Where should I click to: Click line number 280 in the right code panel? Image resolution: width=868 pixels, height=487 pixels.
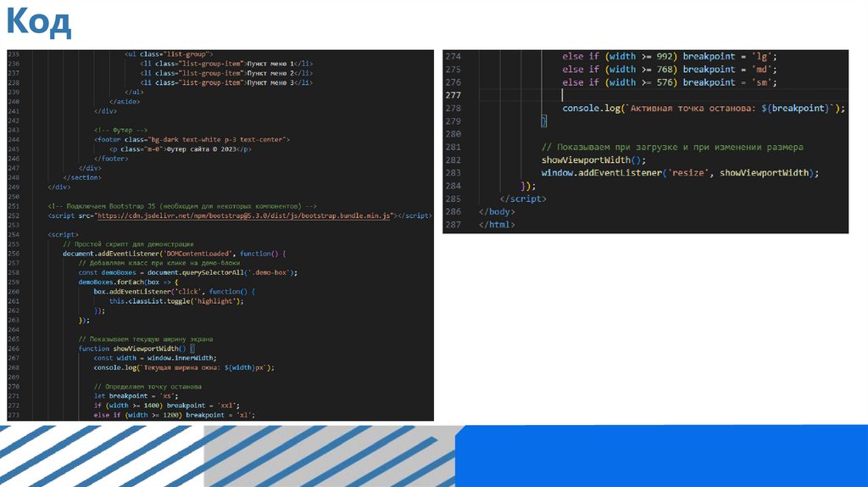click(x=453, y=134)
